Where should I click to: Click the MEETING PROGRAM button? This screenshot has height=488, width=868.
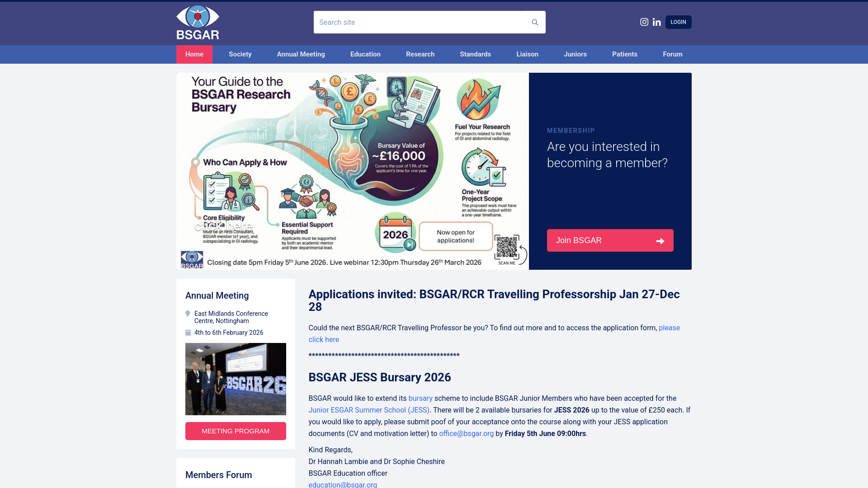[236, 431]
